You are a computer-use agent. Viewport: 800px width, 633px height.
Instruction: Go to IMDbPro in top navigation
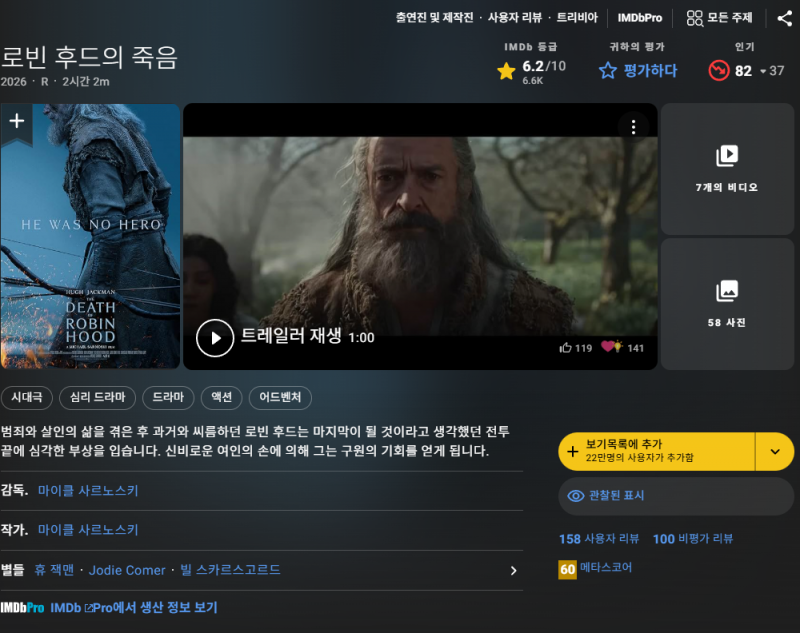pos(640,18)
